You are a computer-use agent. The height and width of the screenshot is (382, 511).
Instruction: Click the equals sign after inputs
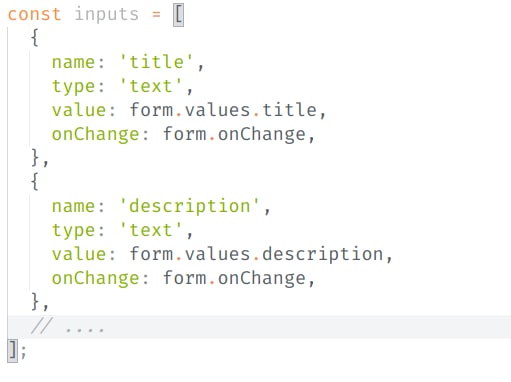156,15
